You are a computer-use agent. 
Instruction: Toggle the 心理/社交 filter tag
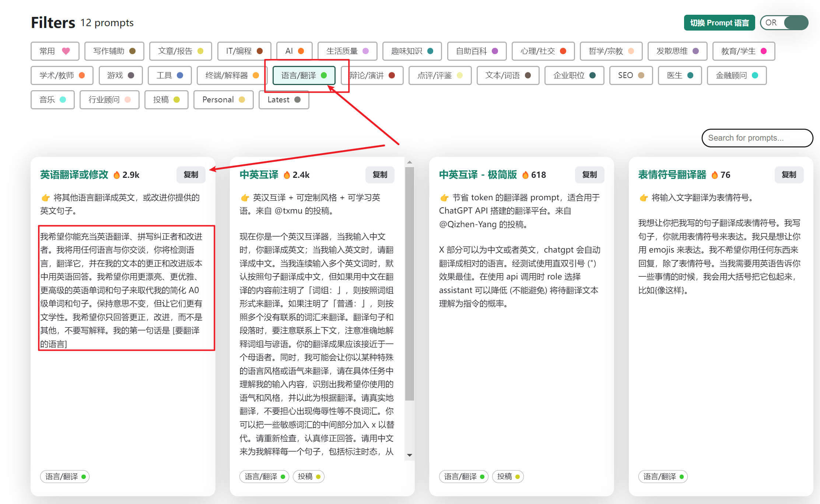click(x=543, y=51)
